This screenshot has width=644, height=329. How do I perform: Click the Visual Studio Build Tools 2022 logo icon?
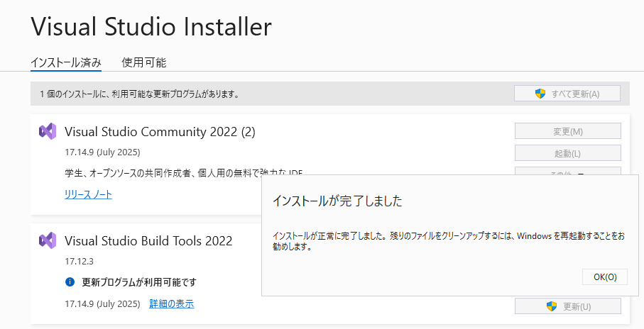(48, 240)
